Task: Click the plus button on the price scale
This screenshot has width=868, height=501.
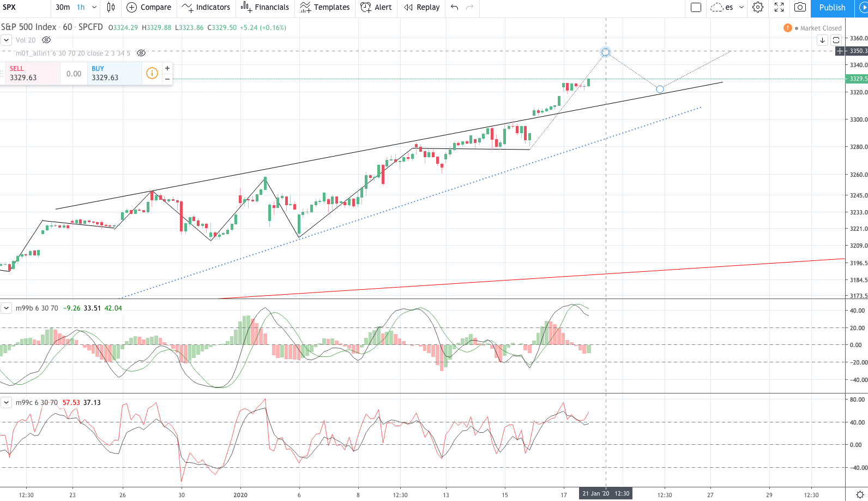Action: pos(840,51)
